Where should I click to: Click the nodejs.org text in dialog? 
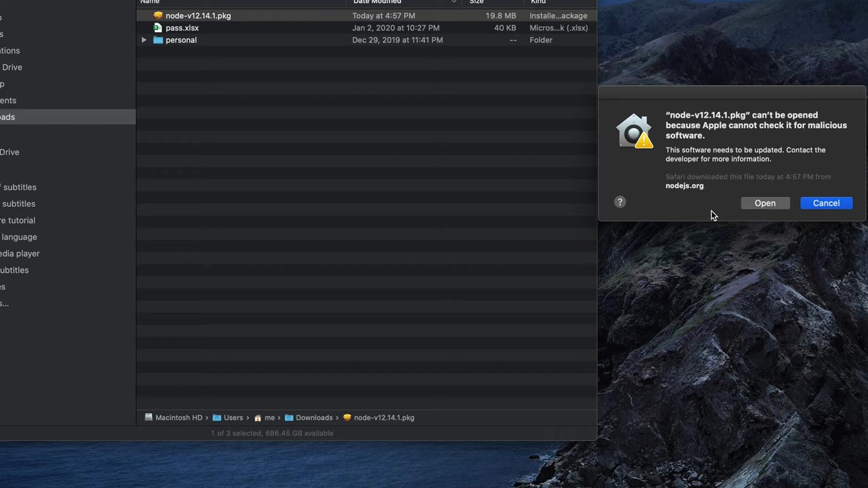tap(684, 185)
